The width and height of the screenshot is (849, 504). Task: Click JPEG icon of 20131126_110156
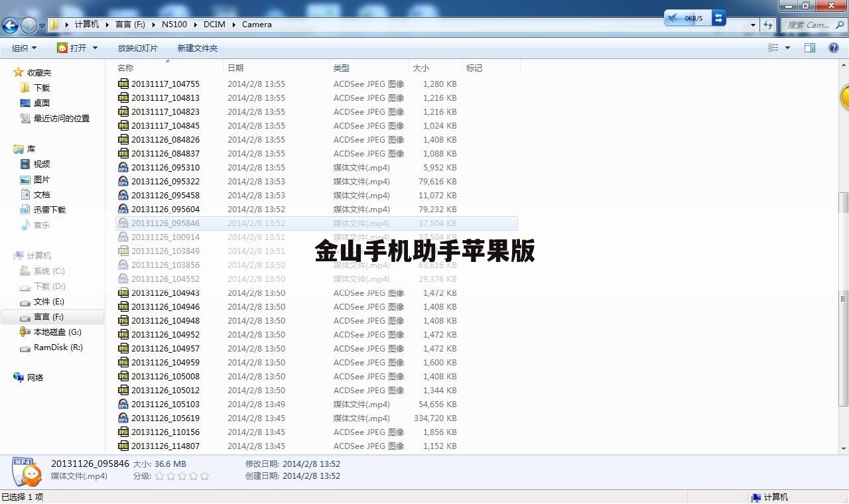click(x=123, y=432)
